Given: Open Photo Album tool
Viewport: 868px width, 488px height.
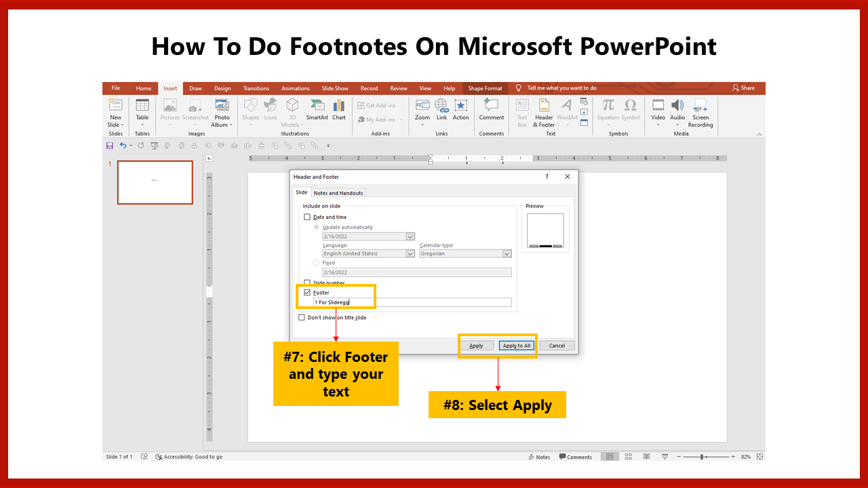Looking at the screenshot, I should (x=222, y=113).
